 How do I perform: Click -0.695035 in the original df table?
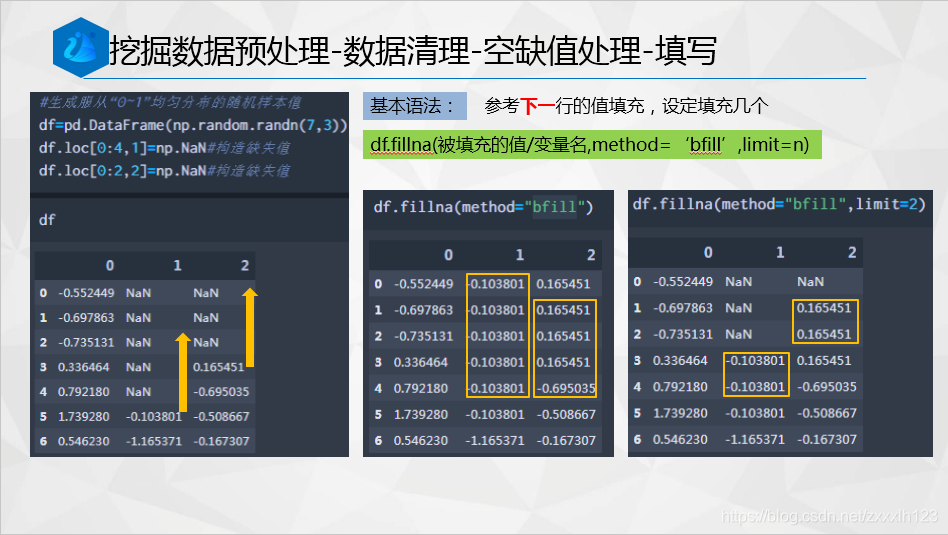coord(221,392)
